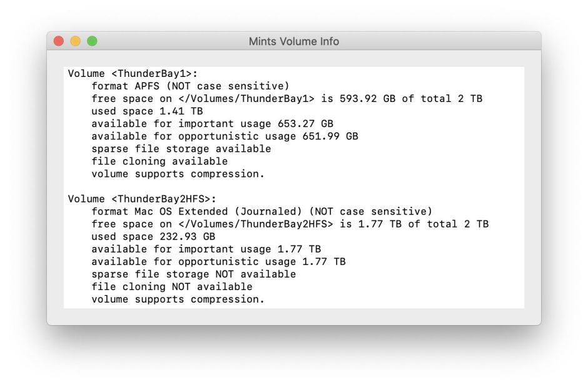
Task: Click the format Mac OS Extended line
Action: [x=261, y=211]
